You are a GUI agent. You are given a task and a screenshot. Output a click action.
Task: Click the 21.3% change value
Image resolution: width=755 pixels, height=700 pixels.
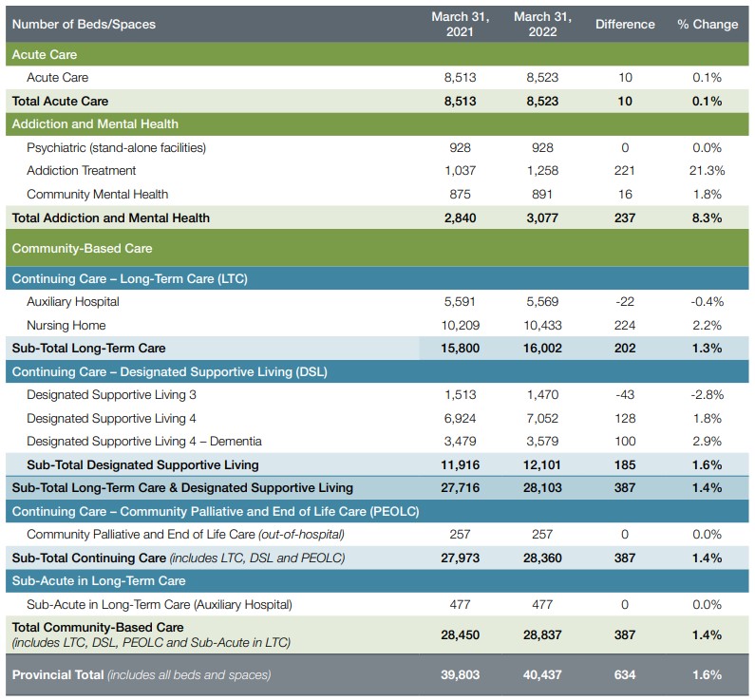[x=707, y=171]
